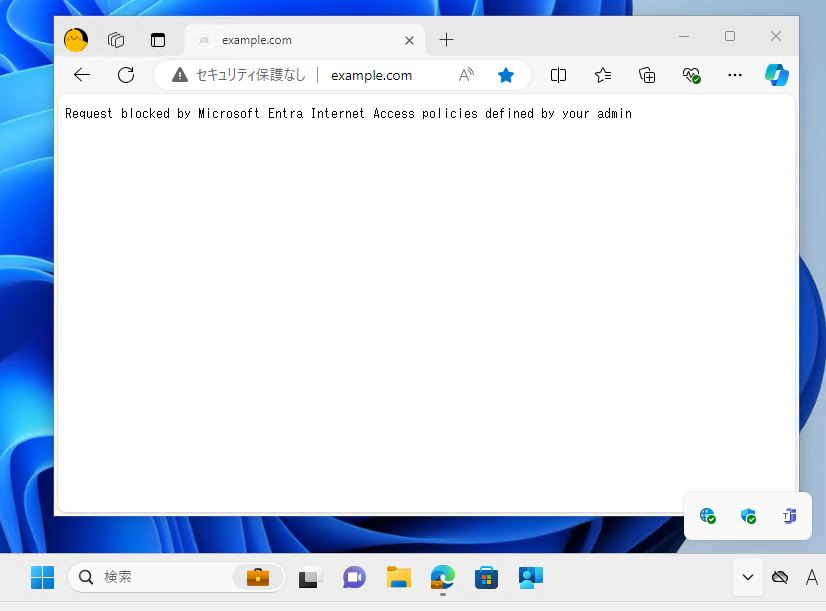The width and height of the screenshot is (826, 611).
Task: Open Settings and more ellipsis menu
Action: [735, 75]
